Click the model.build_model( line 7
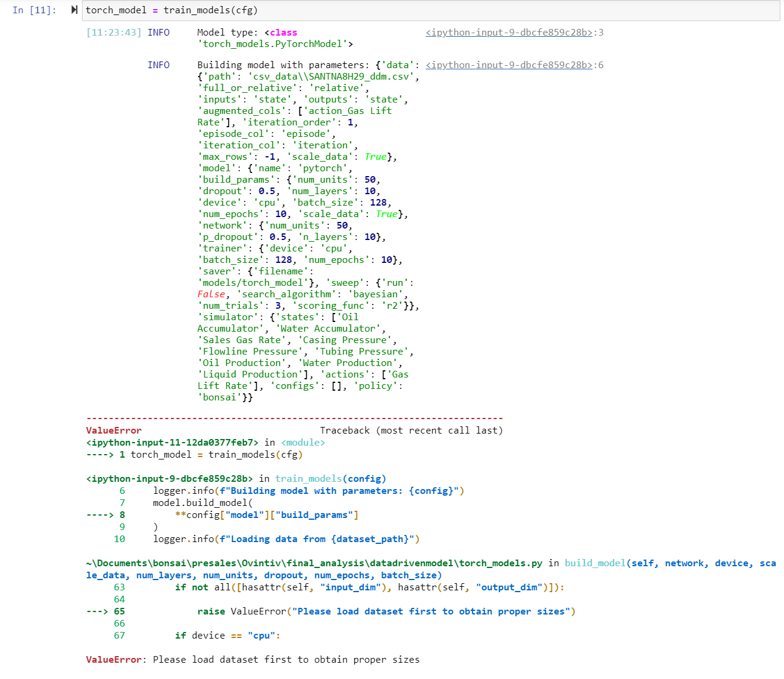The image size is (784, 679). (203, 503)
